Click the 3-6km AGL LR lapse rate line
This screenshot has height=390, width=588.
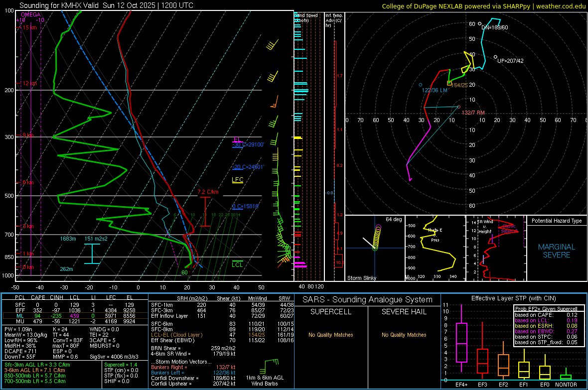pos(34,370)
